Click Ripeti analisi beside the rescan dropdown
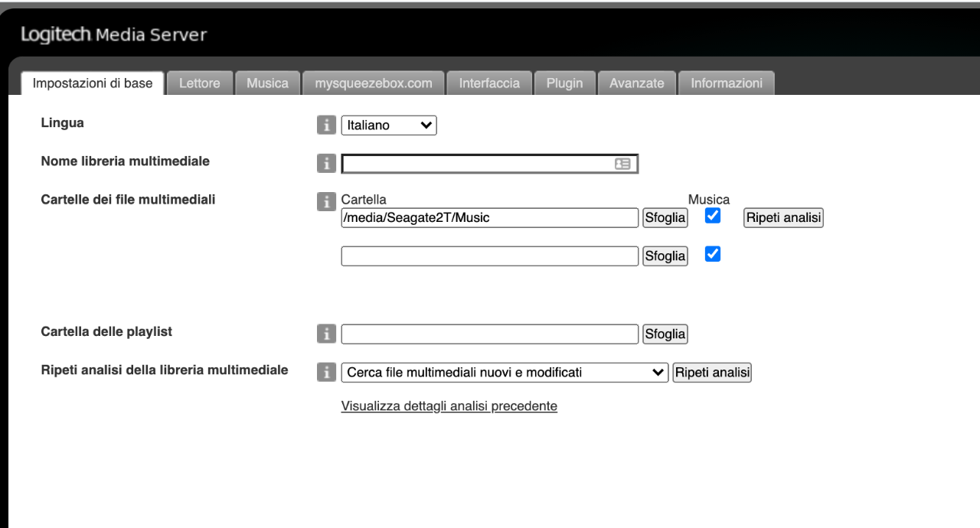Image resolution: width=980 pixels, height=528 pixels. 712,373
